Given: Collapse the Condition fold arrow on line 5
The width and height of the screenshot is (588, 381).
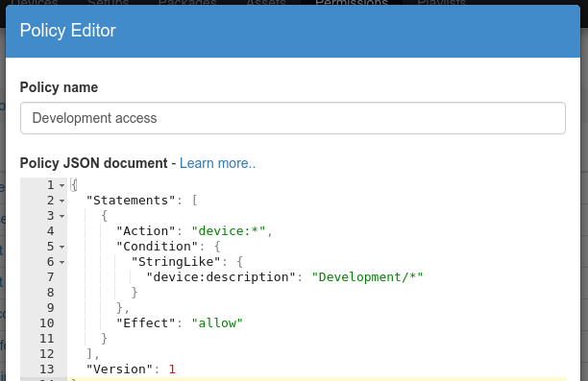Looking at the screenshot, I should [x=61, y=247].
